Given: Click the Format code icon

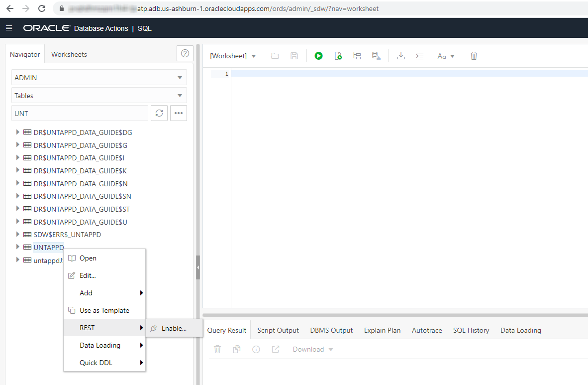Looking at the screenshot, I should click(x=420, y=56).
